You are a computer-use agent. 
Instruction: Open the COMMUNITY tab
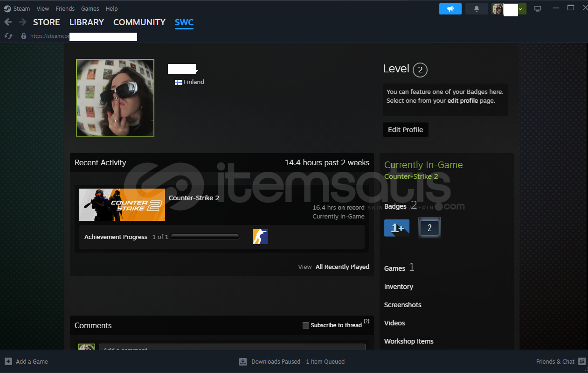tap(139, 22)
